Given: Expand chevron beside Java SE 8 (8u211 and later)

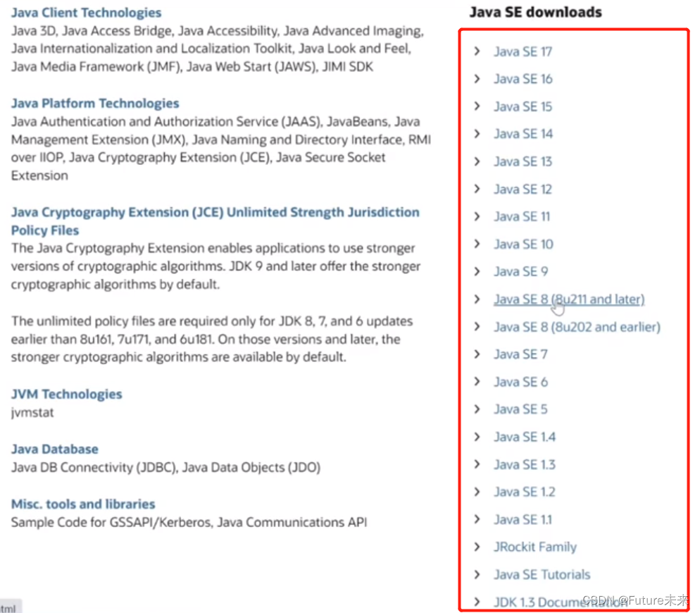Looking at the screenshot, I should [x=477, y=299].
